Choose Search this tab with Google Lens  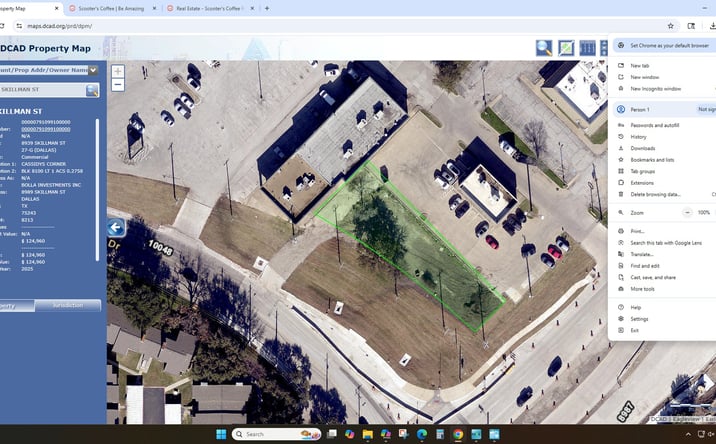pyautogui.click(x=666, y=243)
